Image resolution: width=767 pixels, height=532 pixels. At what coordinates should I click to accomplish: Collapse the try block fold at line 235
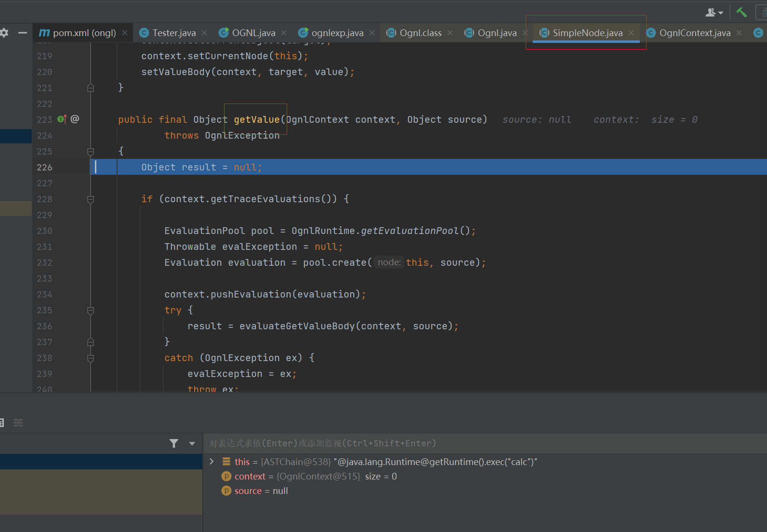pos(91,311)
